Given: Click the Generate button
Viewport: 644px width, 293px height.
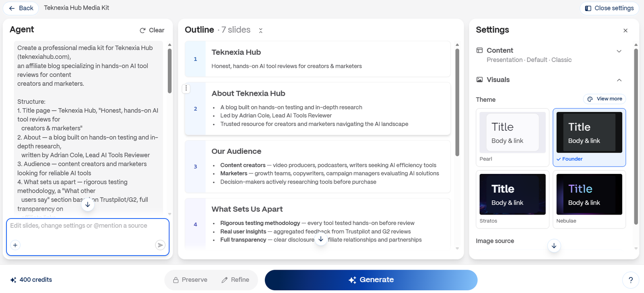Looking at the screenshot, I should pyautogui.click(x=371, y=280).
